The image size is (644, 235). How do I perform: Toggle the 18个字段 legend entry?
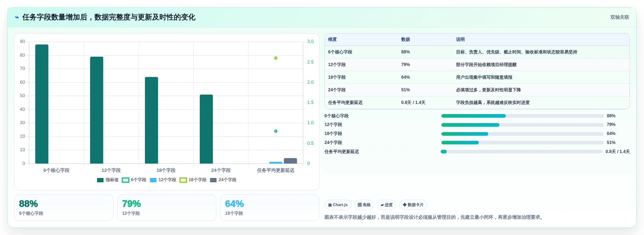tap(193, 180)
